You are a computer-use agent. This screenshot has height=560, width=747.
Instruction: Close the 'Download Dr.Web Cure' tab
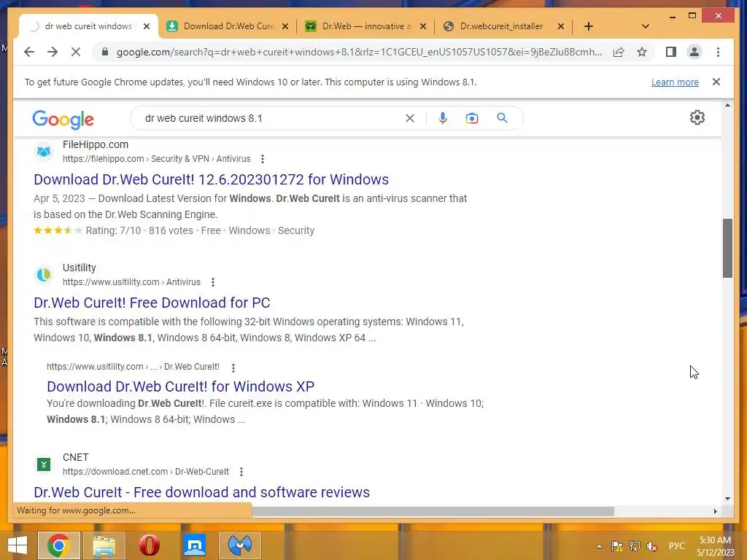click(x=285, y=26)
